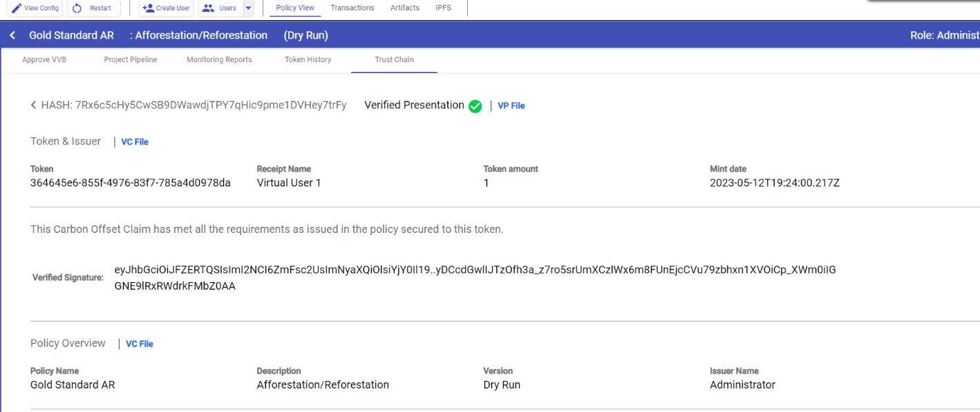Image resolution: width=980 pixels, height=412 pixels.
Task: Switch to Project Pipeline tab
Action: [x=131, y=60]
